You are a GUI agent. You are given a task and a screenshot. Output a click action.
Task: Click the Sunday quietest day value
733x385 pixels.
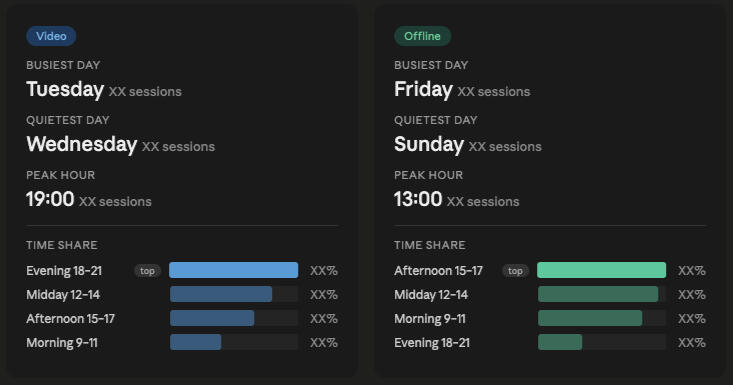[x=429, y=144]
